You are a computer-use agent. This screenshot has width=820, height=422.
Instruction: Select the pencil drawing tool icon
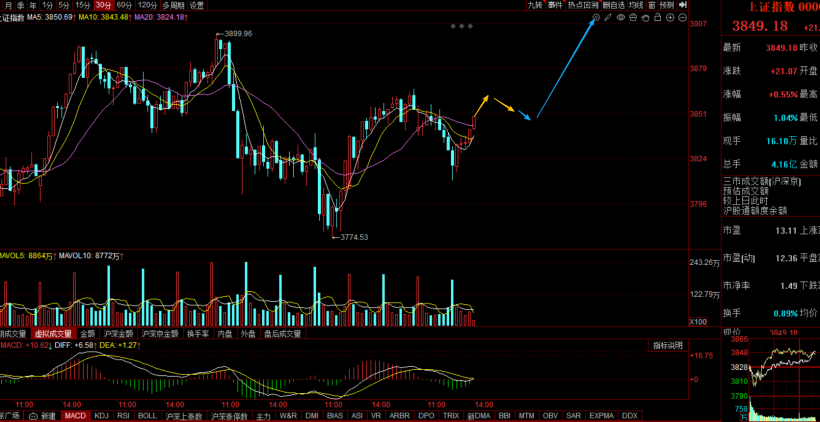[x=609, y=18]
